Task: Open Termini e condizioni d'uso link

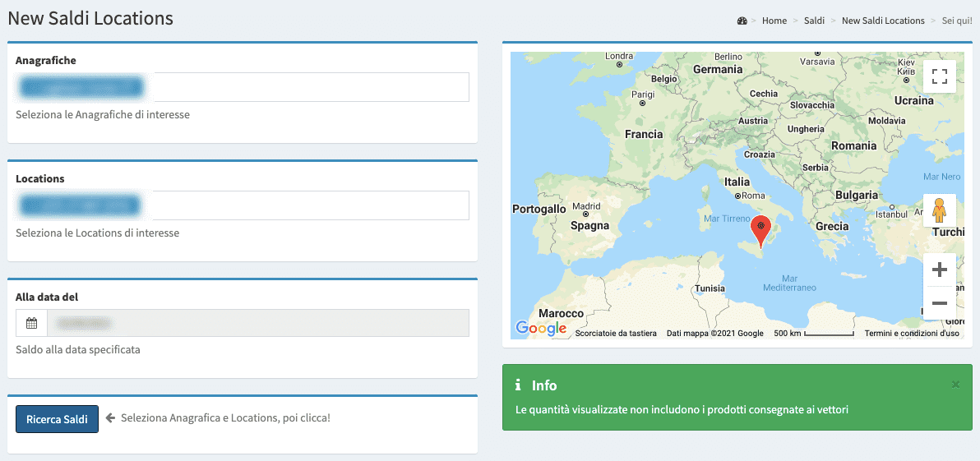Action: point(911,334)
